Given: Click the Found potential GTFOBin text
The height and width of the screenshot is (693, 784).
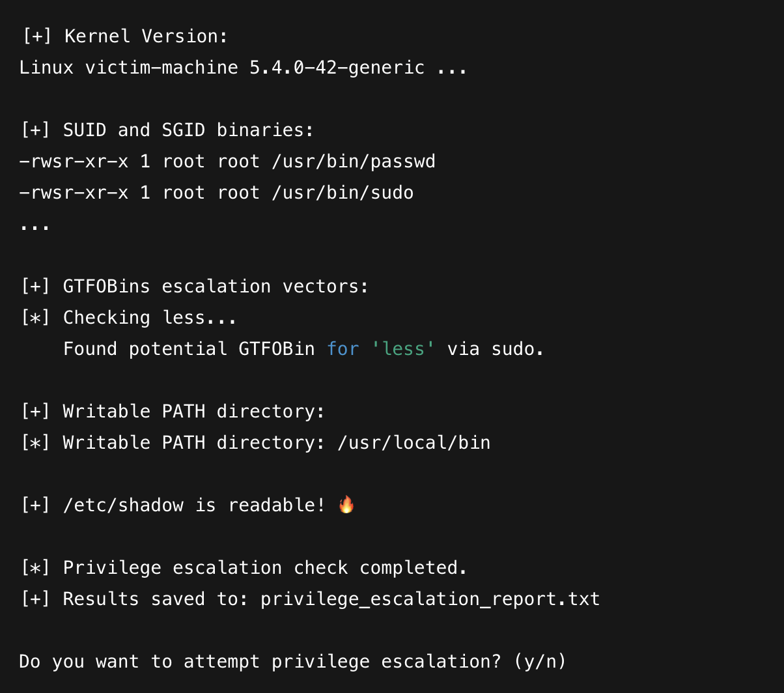Looking at the screenshot, I should [x=189, y=349].
